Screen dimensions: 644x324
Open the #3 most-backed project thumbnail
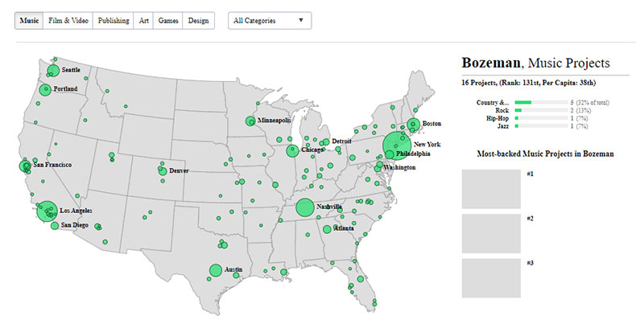491,278
